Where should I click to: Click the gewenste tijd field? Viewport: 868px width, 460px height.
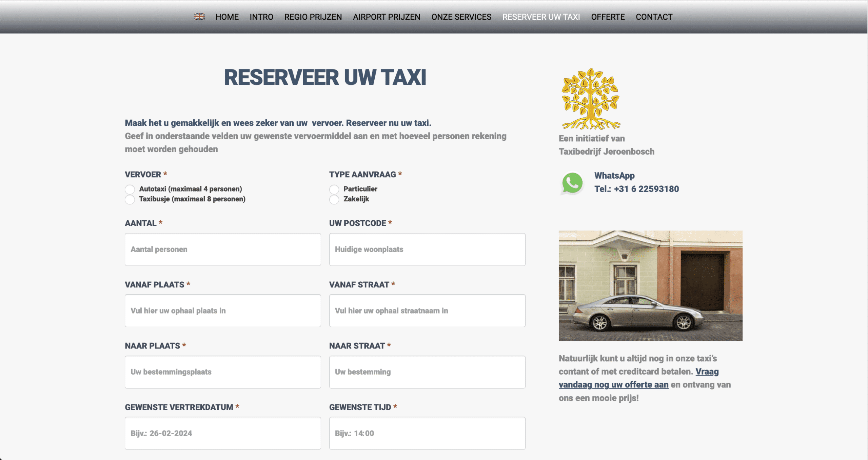427,433
